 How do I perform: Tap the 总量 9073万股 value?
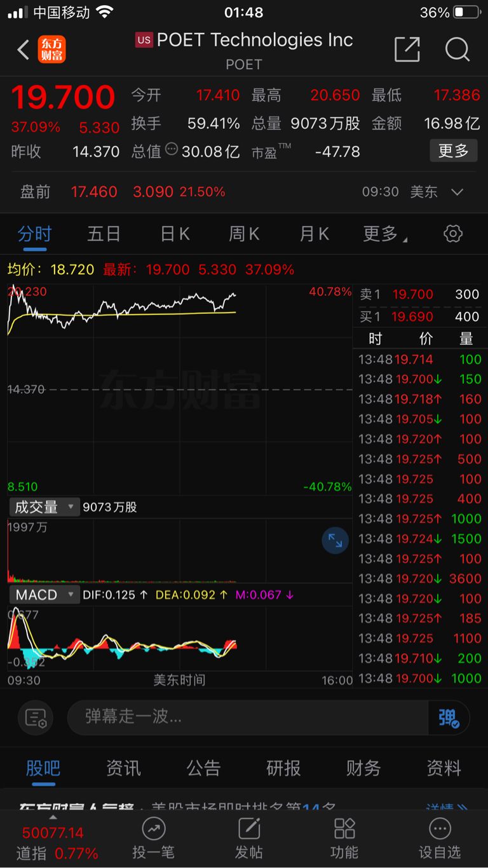coord(325,123)
